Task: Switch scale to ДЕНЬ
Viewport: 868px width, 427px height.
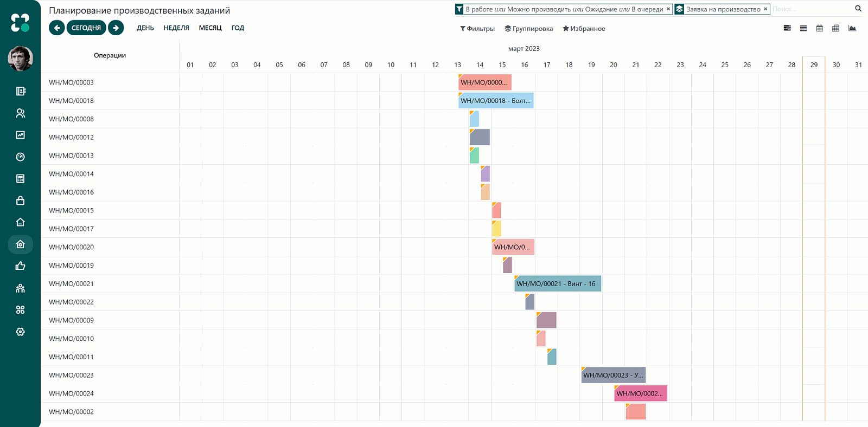Action: (145, 28)
